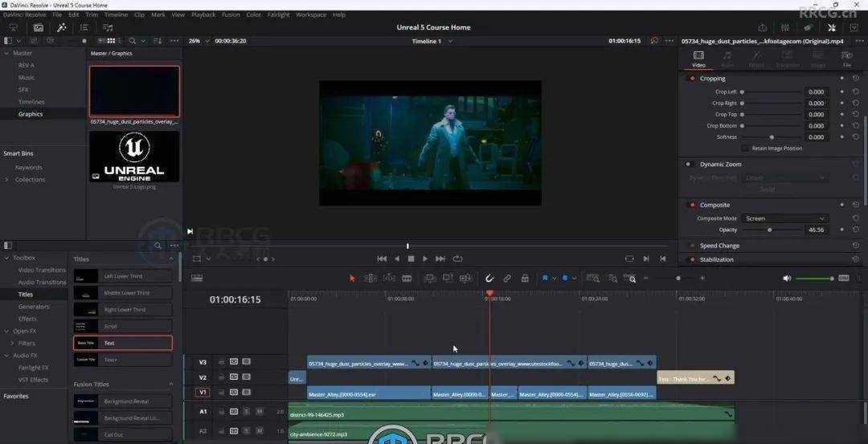
Task: Solo track A1 with S button
Action: (x=247, y=411)
